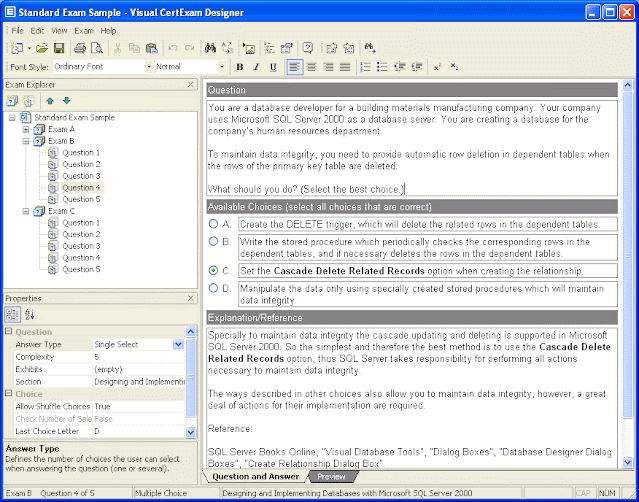The image size is (639, 502).
Task: Click the main question vertical scrollbar thumb
Action: pyautogui.click(x=628, y=255)
